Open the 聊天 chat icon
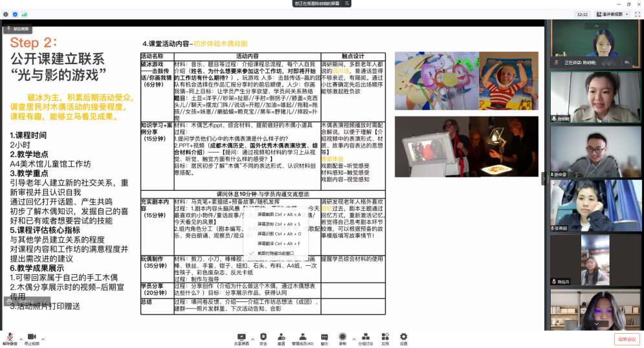 point(324,336)
